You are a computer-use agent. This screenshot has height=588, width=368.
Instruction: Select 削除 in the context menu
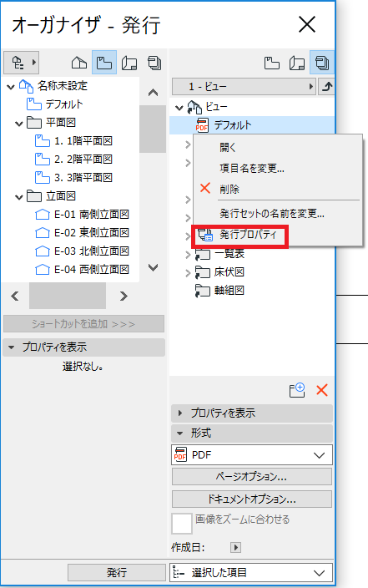click(229, 189)
